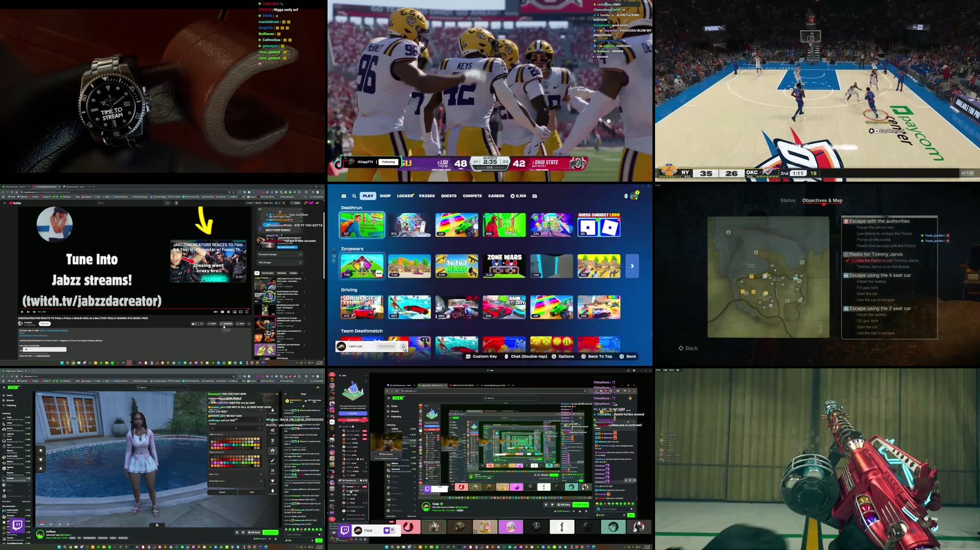Open the three-dot menu on first Zonewars card
The height and width of the screenshot is (550, 980).
click(x=379, y=274)
